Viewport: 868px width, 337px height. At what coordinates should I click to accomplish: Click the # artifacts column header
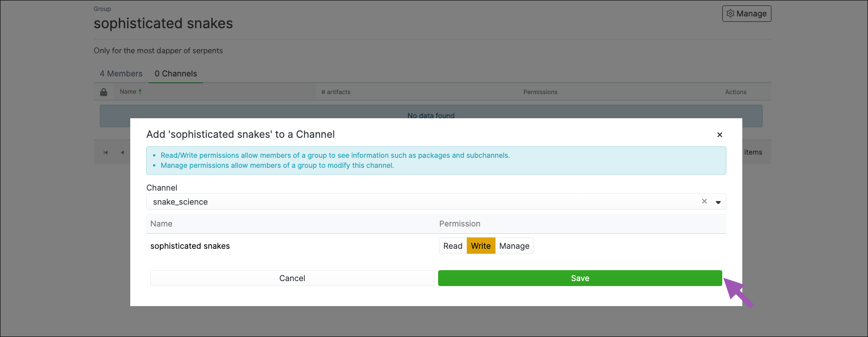tap(336, 92)
